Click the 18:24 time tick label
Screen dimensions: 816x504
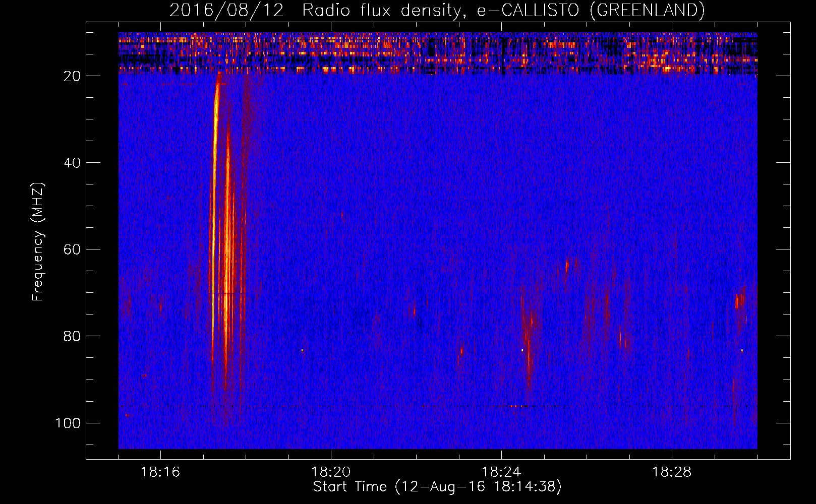[501, 472]
